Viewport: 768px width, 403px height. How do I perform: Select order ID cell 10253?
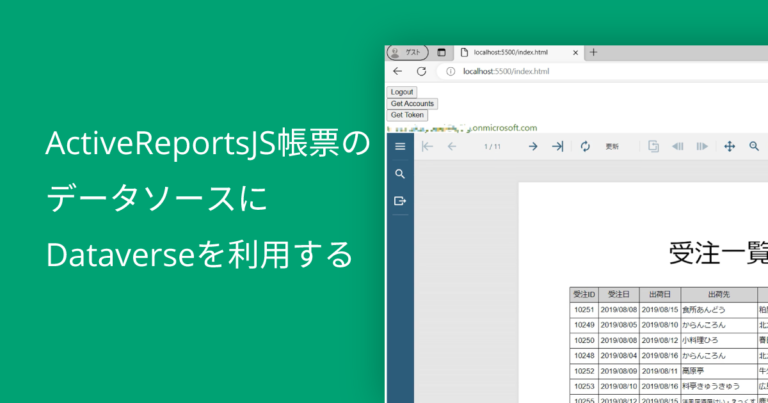(584, 386)
